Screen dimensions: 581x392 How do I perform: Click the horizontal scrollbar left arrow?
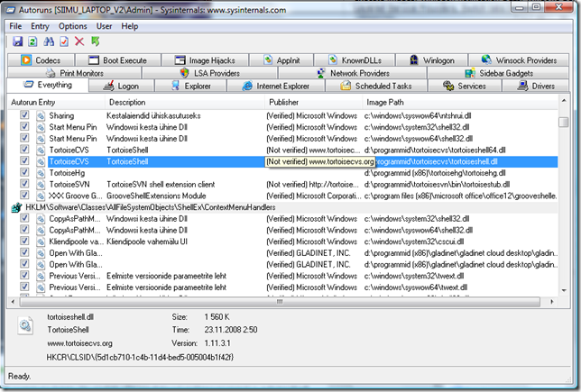(13, 302)
